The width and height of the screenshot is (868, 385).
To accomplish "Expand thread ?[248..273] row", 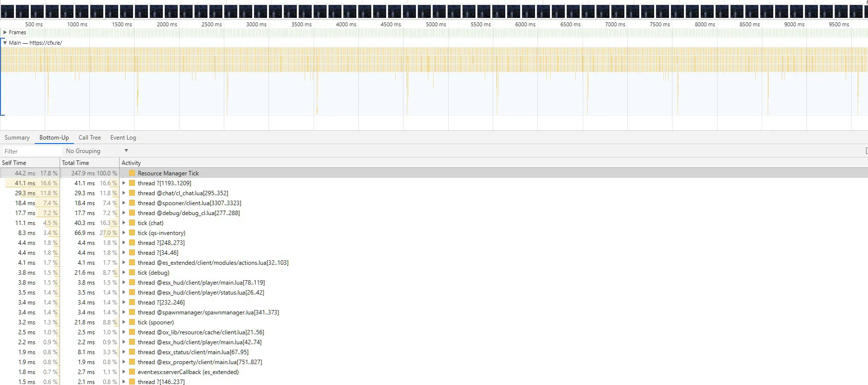I will (124, 243).
